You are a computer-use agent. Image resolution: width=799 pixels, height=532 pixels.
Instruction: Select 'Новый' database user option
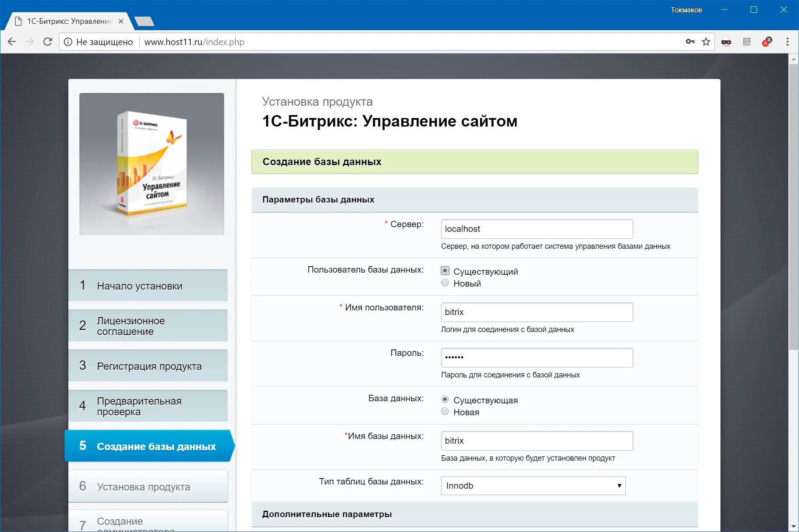(445, 283)
